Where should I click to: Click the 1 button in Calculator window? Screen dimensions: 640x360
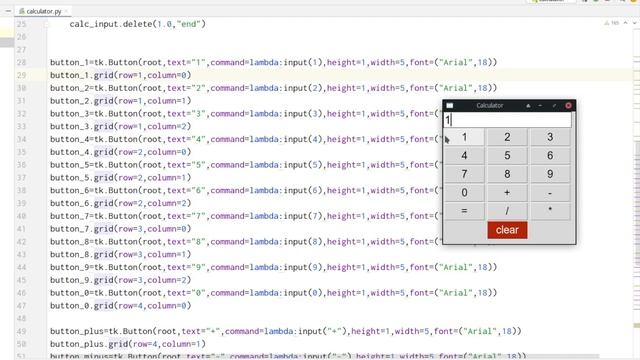464,137
